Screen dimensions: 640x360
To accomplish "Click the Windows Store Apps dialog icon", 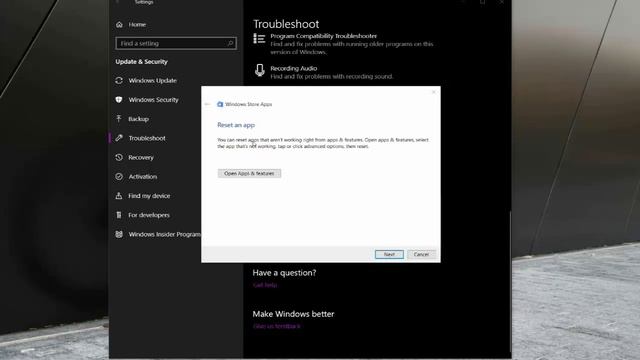I will click(220, 104).
